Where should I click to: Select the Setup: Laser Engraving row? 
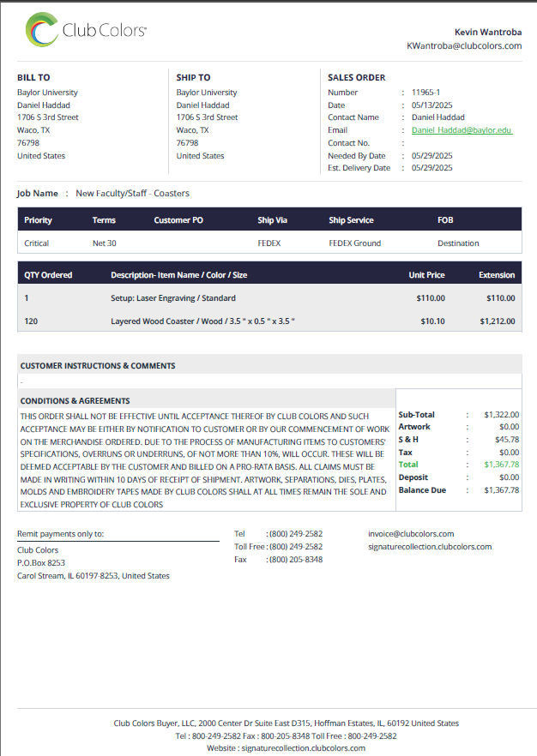269,298
